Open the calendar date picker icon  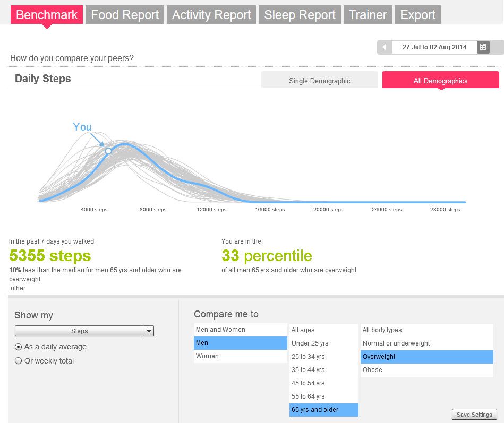click(x=483, y=47)
